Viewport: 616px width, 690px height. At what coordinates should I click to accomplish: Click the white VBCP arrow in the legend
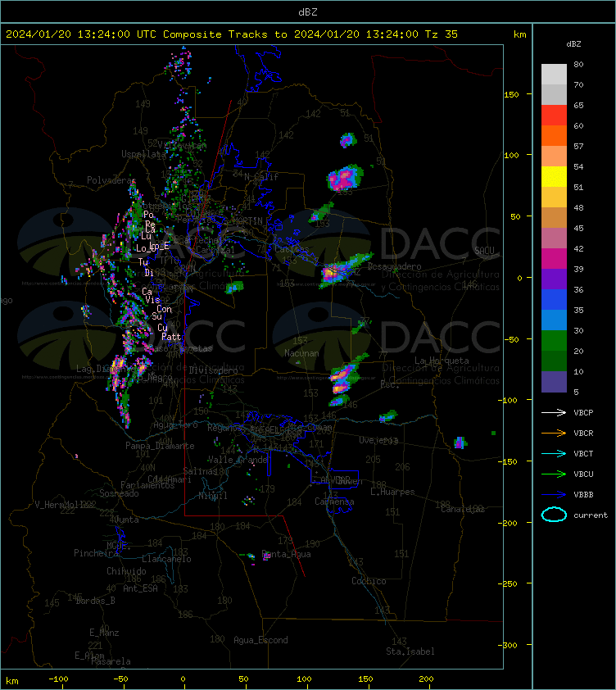click(554, 412)
